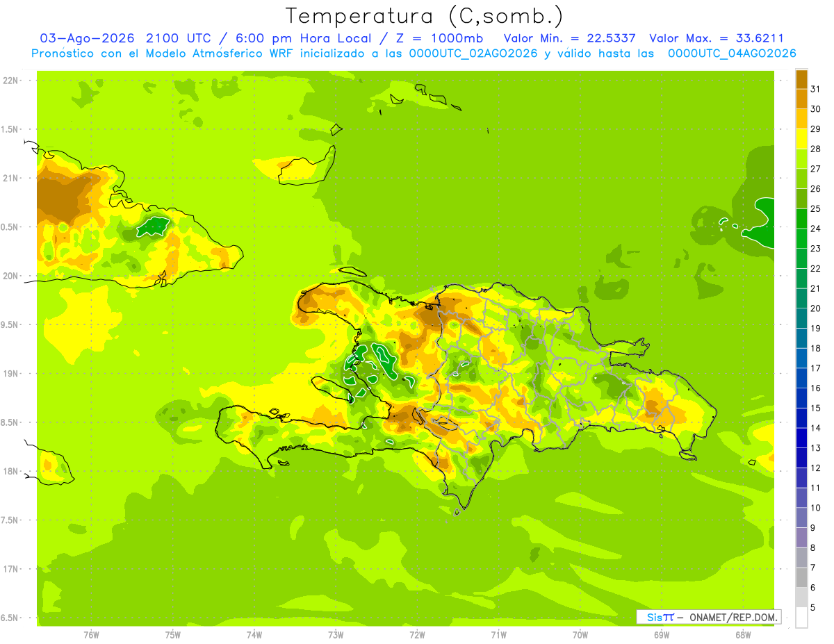This screenshot has height=644, width=834.
Task: Click the 21N latitude label
Action: (x=10, y=178)
